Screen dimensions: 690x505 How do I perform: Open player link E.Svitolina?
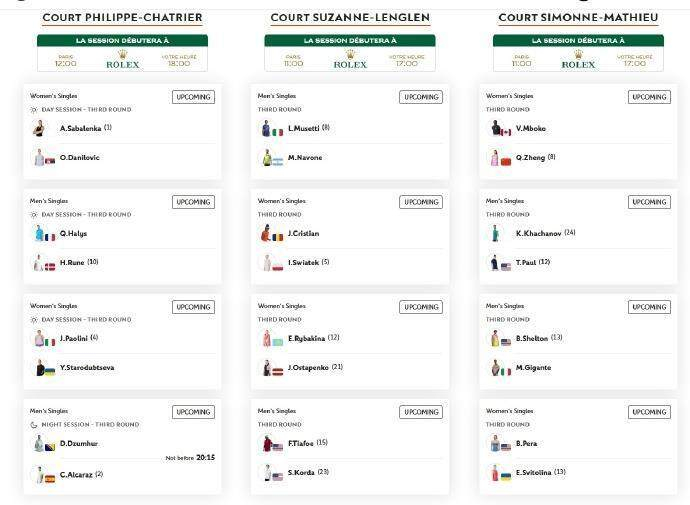click(533, 473)
